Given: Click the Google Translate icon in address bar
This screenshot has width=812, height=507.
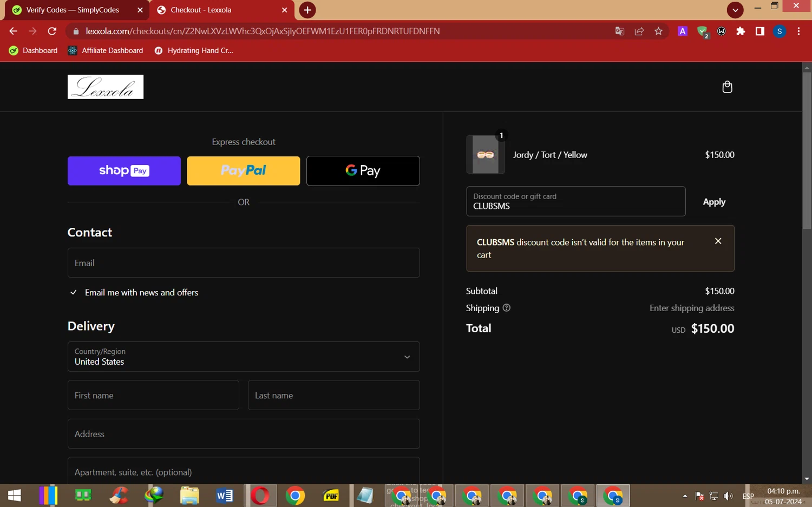Looking at the screenshot, I should click(x=620, y=31).
